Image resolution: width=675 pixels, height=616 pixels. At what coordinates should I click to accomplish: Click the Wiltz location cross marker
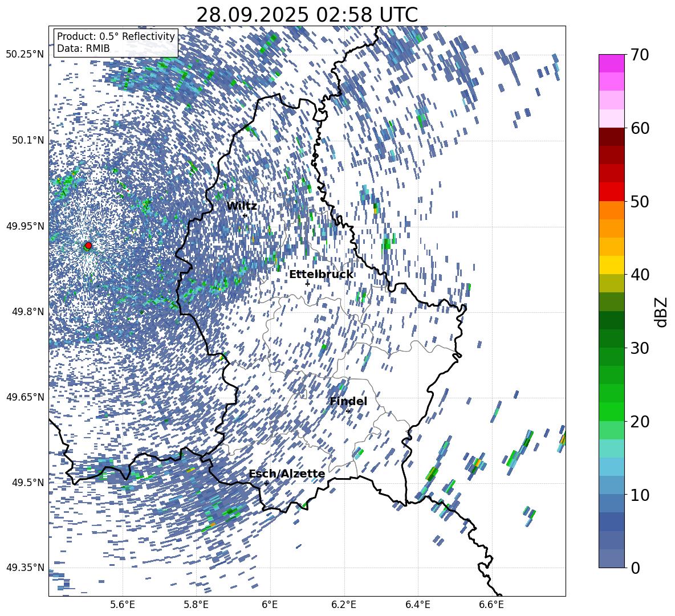coord(245,215)
